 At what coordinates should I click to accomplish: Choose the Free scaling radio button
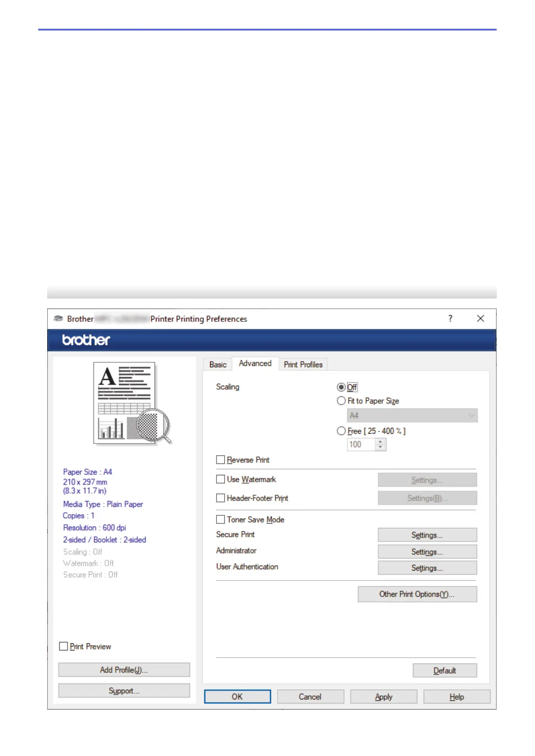coord(341,431)
